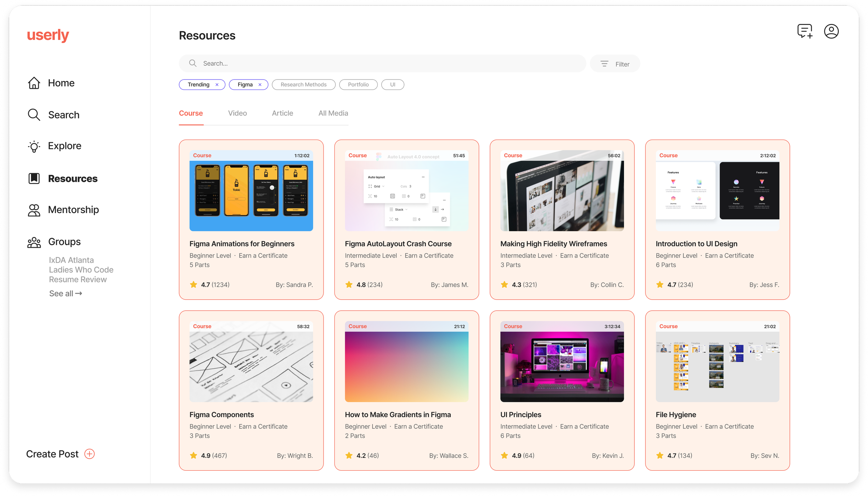The height and width of the screenshot is (496, 868).
Task: Open the Ladies Who Code group
Action: [x=81, y=270]
